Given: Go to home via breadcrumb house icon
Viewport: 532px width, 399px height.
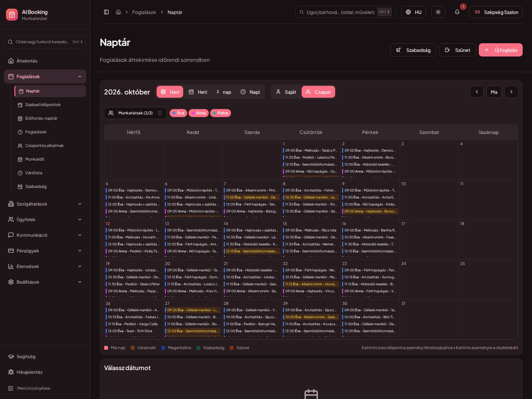Looking at the screenshot, I should tap(118, 12).
